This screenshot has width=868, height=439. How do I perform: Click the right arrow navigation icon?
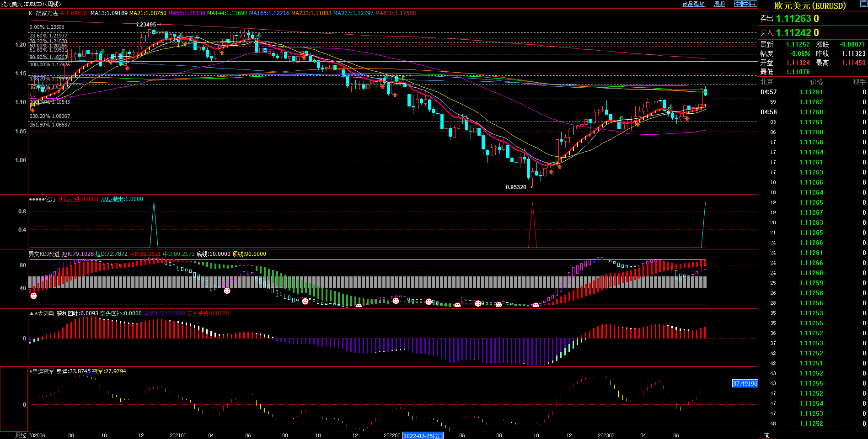745,4
